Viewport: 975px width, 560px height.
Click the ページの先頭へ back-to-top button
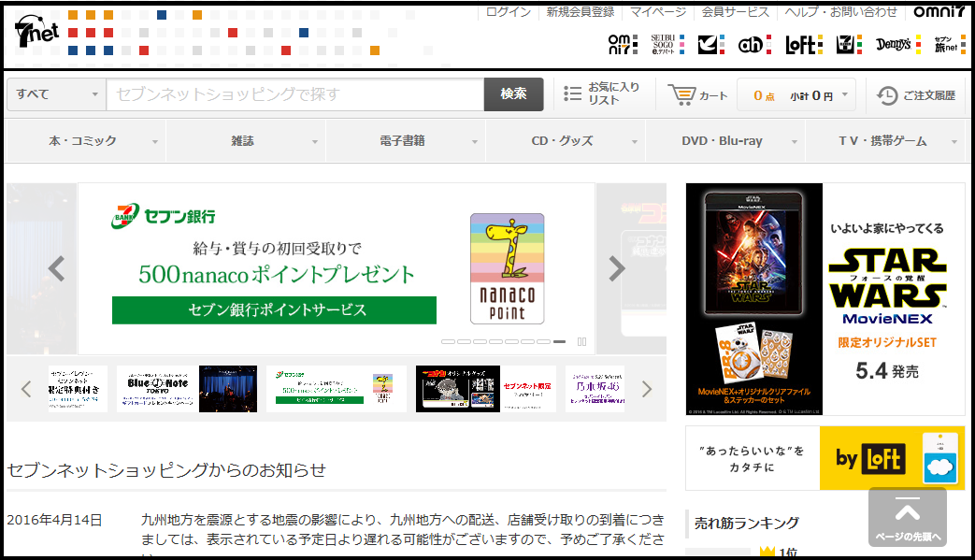coord(908,517)
